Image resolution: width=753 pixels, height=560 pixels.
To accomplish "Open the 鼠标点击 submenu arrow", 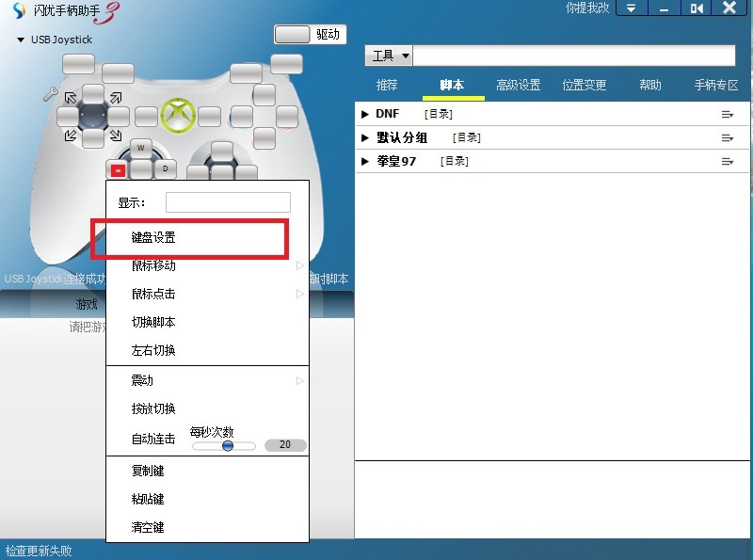I will click(x=299, y=294).
